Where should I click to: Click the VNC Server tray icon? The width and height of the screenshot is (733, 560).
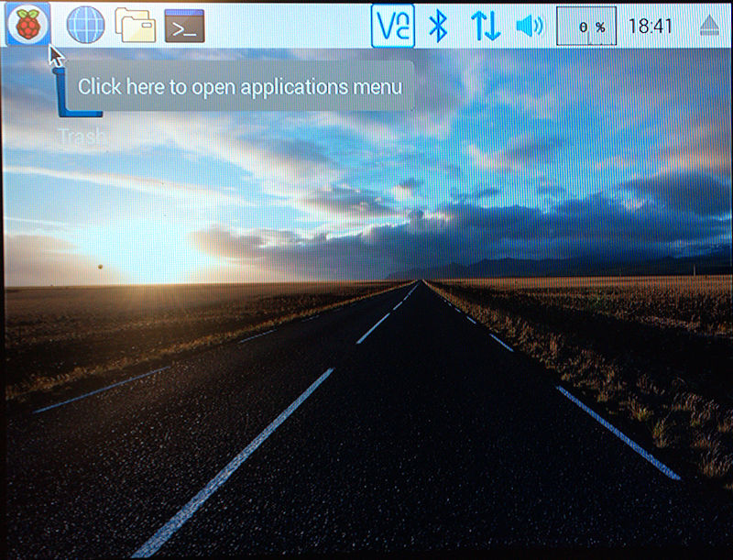[x=392, y=26]
